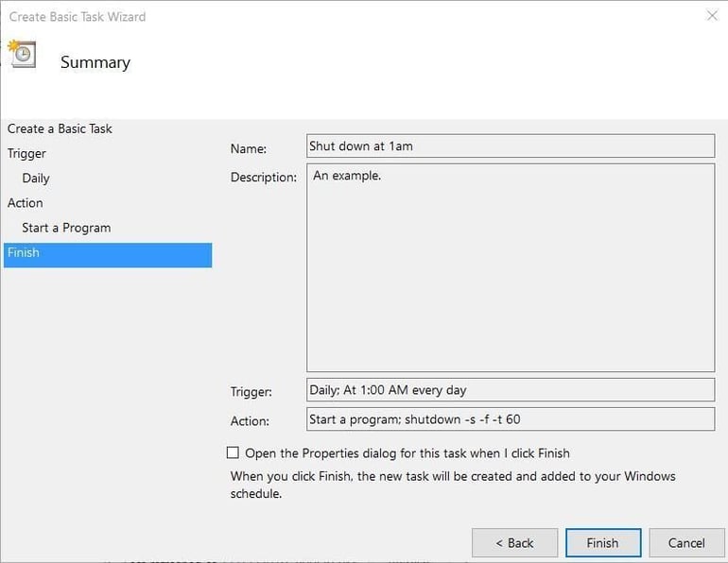This screenshot has height=563, width=728.
Task: Select the Trigger step in sidebar
Action: (x=26, y=154)
